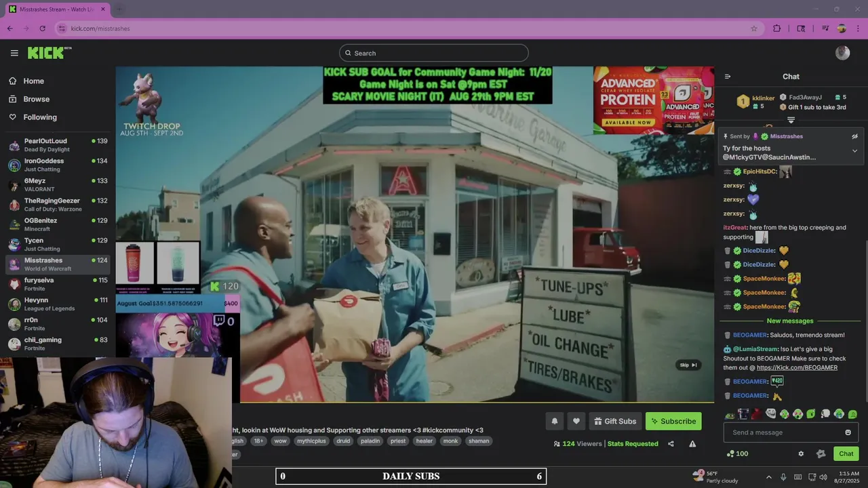This screenshot has width=868, height=488.
Task: Open chat settings gear icon
Action: (801, 453)
